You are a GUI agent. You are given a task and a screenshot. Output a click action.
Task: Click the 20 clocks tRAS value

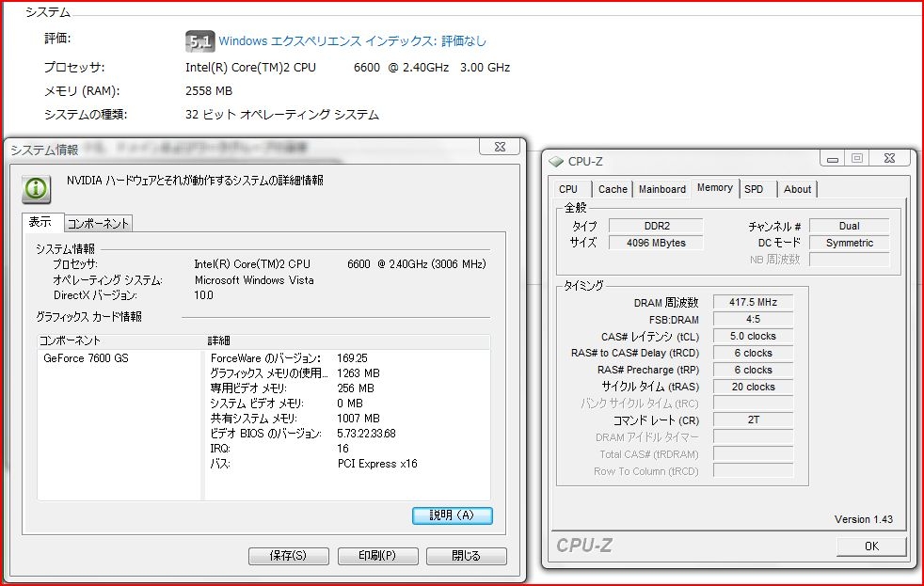[753, 387]
